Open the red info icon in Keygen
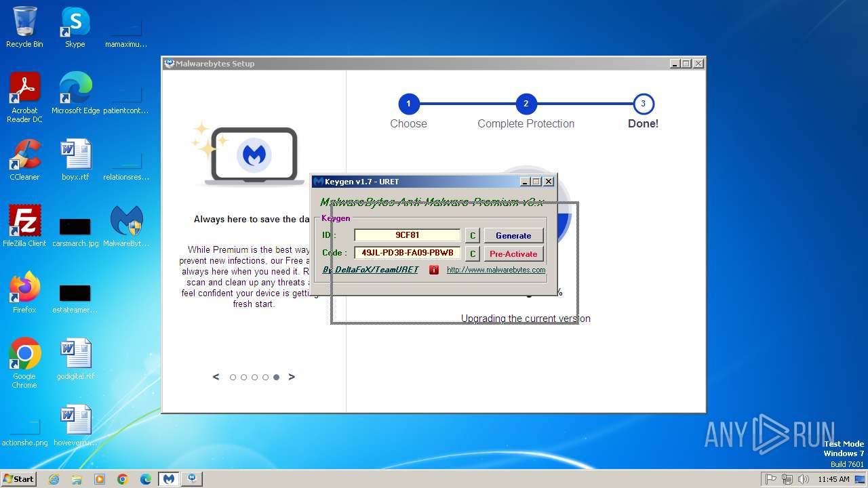The height and width of the screenshot is (488, 868). [434, 270]
